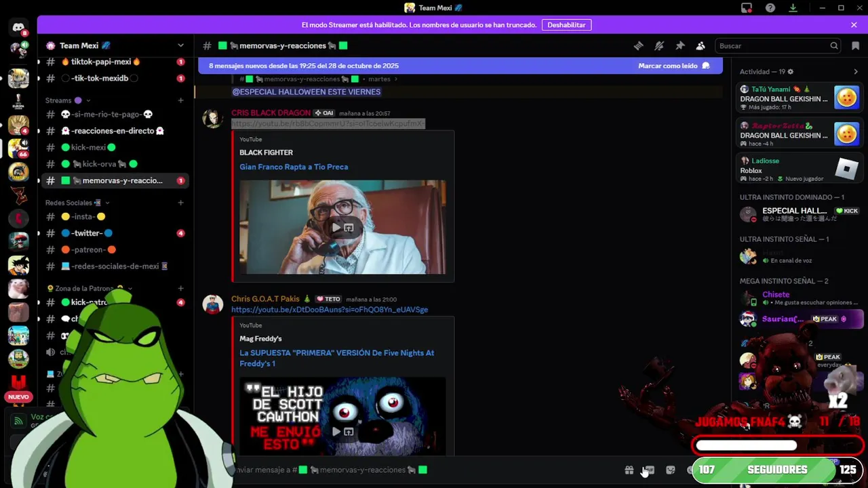Select the memorvas-y-reacciones channel in sidebar
Image resolution: width=868 pixels, height=488 pixels.
point(115,180)
